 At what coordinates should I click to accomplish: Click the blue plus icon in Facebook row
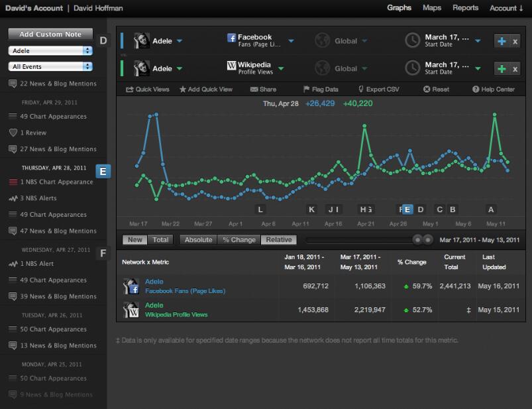[502, 41]
